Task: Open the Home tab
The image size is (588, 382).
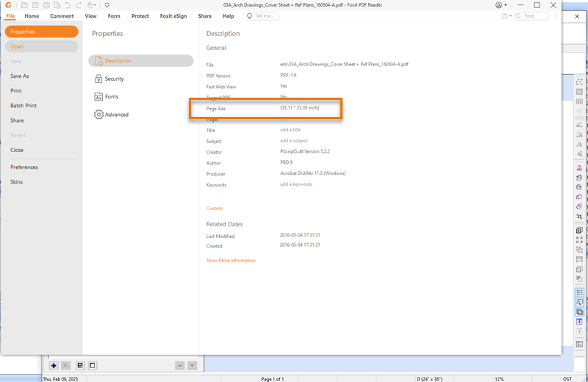Action: [x=32, y=16]
